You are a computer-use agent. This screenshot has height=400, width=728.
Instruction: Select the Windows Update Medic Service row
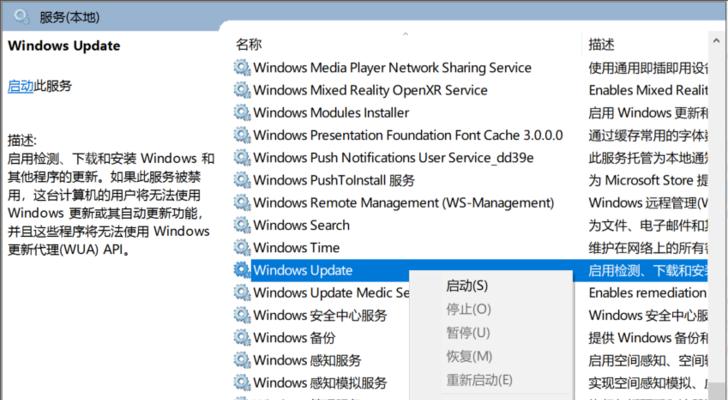coord(331,293)
